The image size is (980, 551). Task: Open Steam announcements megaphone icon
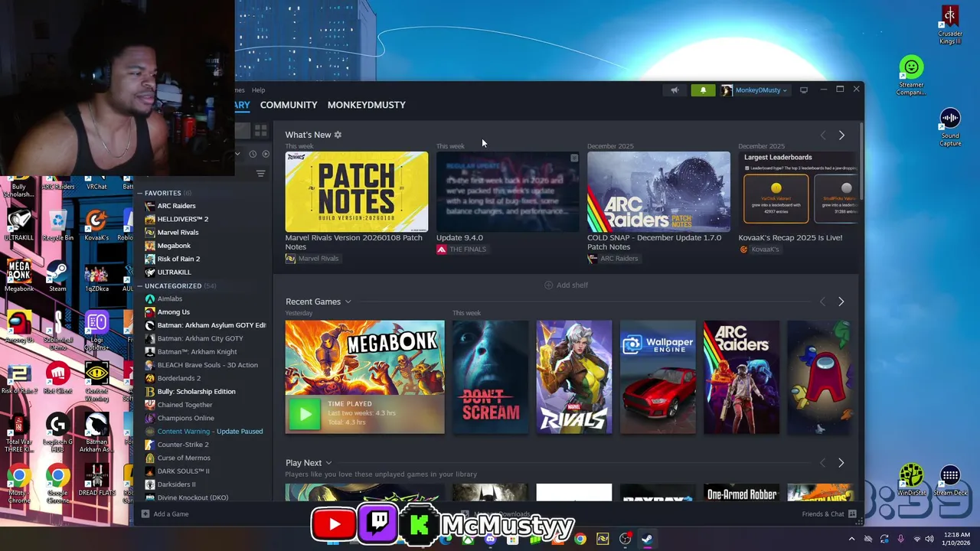[x=675, y=90]
